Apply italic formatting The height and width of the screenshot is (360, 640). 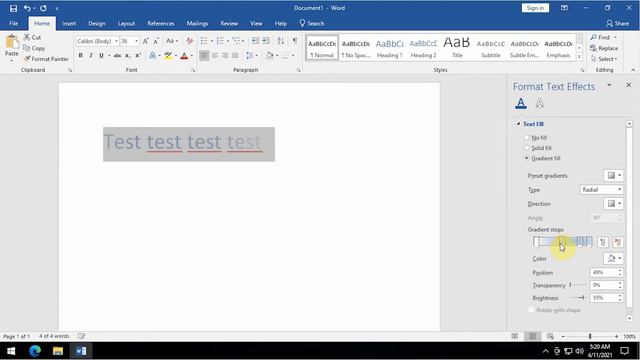pos(91,56)
